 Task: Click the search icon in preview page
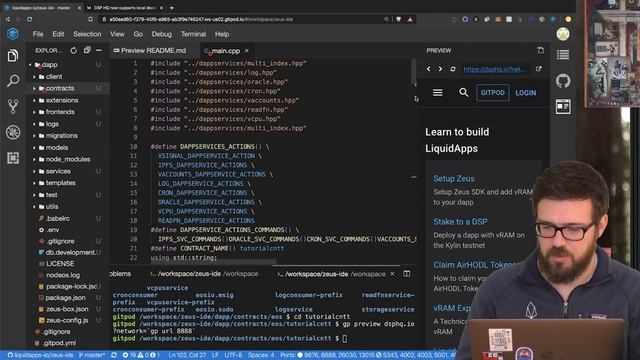[x=463, y=93]
